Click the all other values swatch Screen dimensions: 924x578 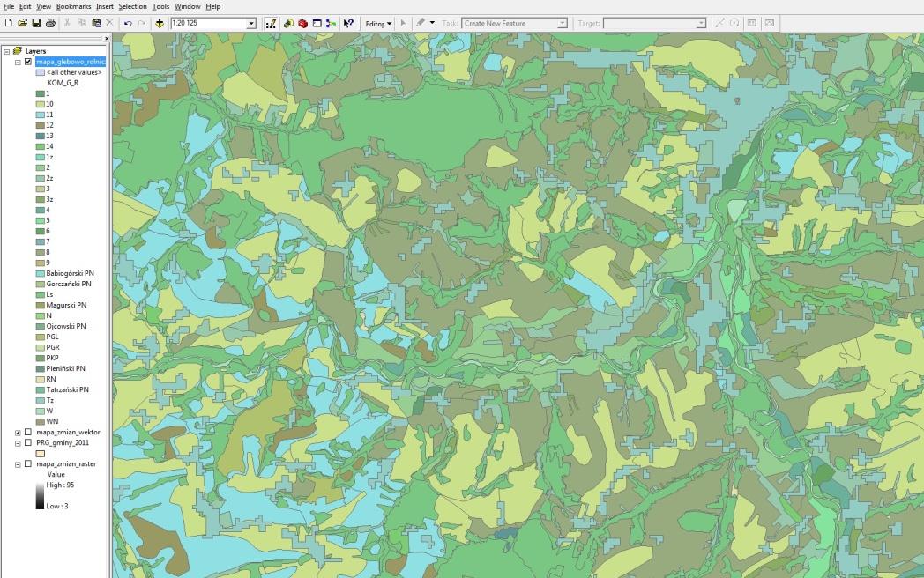pyautogui.click(x=40, y=72)
